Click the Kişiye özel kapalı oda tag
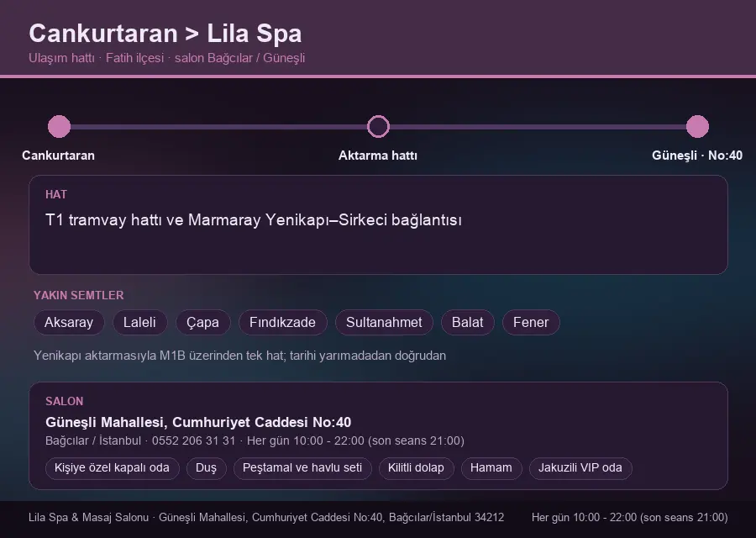This screenshot has height=538, width=756. point(112,468)
